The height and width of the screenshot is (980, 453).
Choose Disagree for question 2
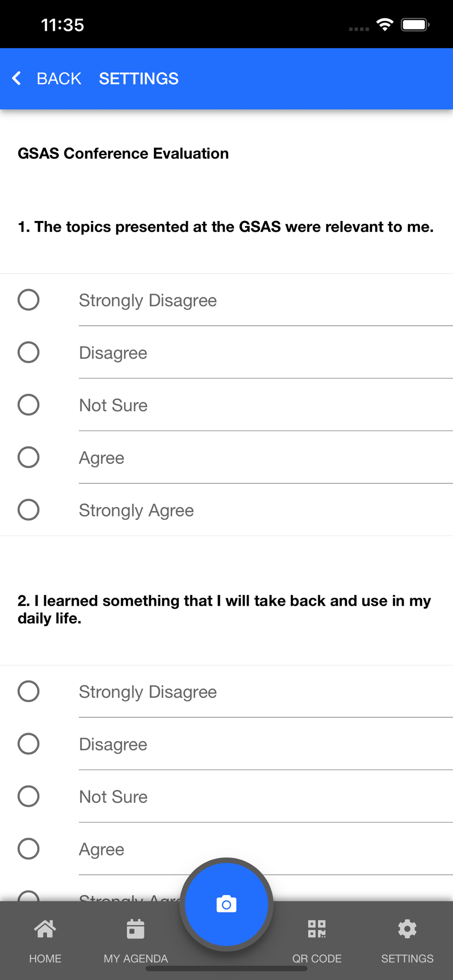point(28,744)
